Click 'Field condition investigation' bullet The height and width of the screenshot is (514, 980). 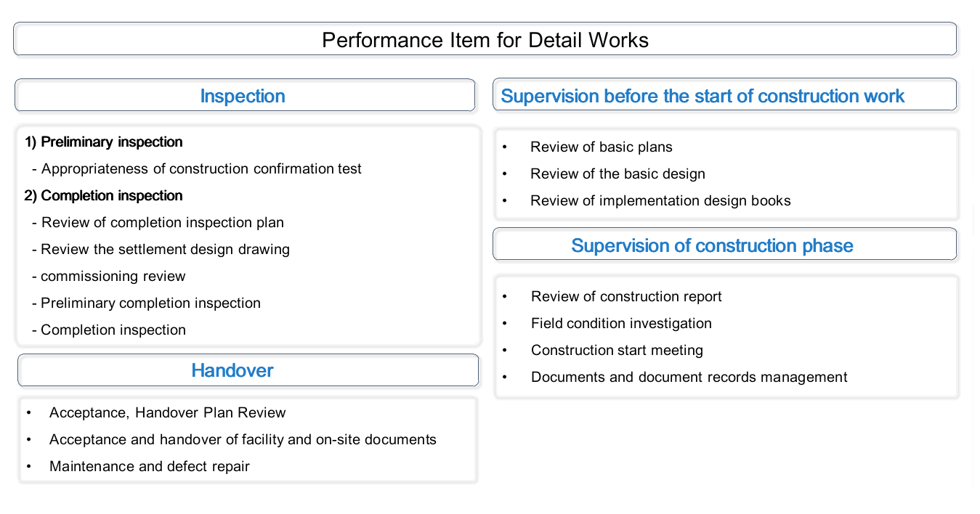click(621, 323)
